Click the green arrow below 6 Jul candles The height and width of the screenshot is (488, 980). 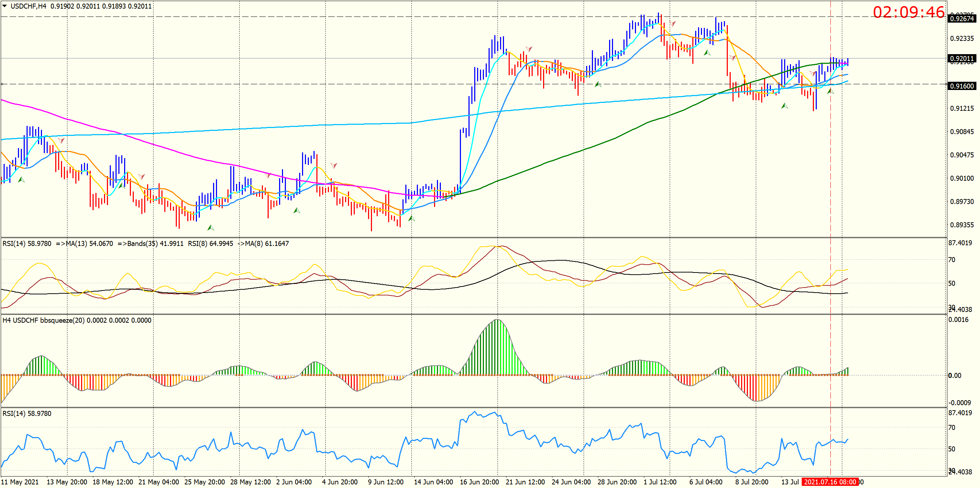tap(707, 53)
